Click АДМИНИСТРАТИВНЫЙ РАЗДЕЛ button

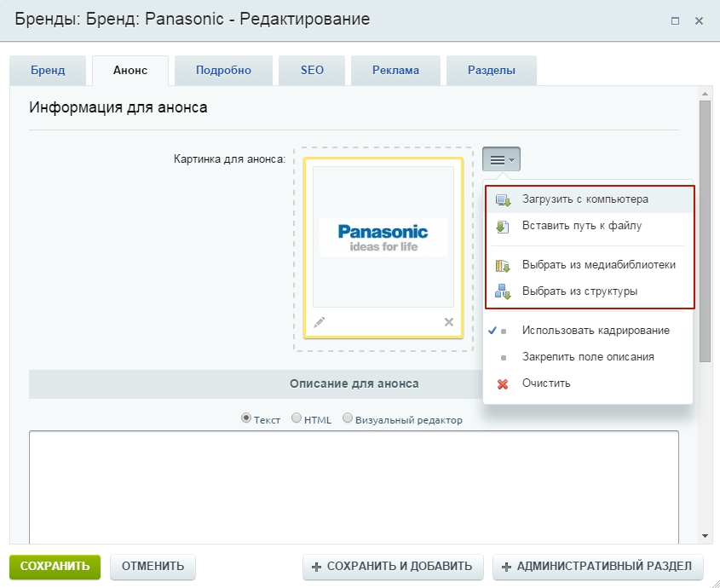click(x=598, y=567)
